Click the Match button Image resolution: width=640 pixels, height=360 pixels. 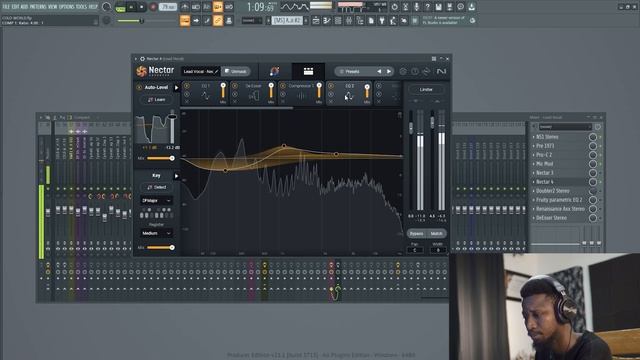point(436,233)
